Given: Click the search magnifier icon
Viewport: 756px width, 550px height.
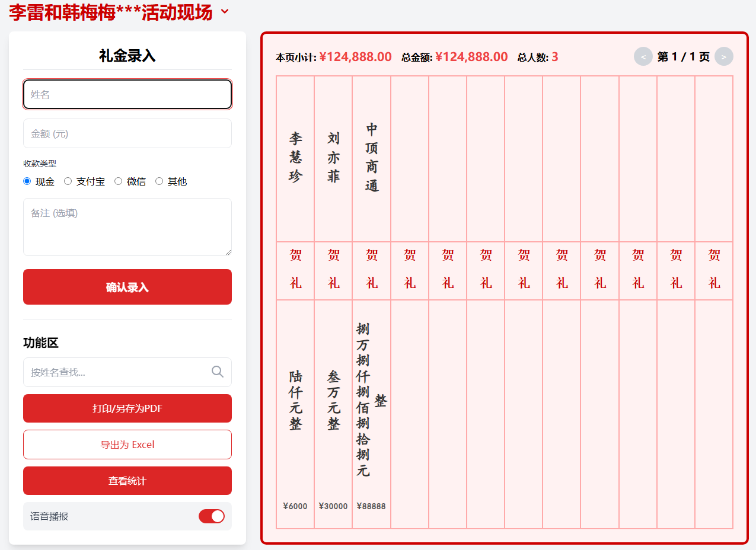Looking at the screenshot, I should tap(218, 372).
